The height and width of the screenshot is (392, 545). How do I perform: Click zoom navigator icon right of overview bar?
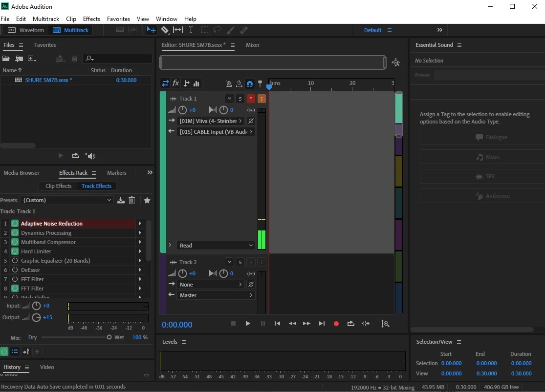395,62
